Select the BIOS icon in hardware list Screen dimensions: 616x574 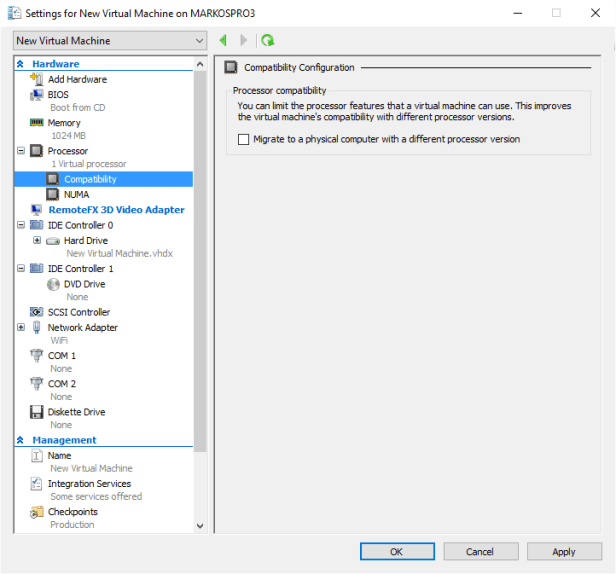(x=36, y=94)
